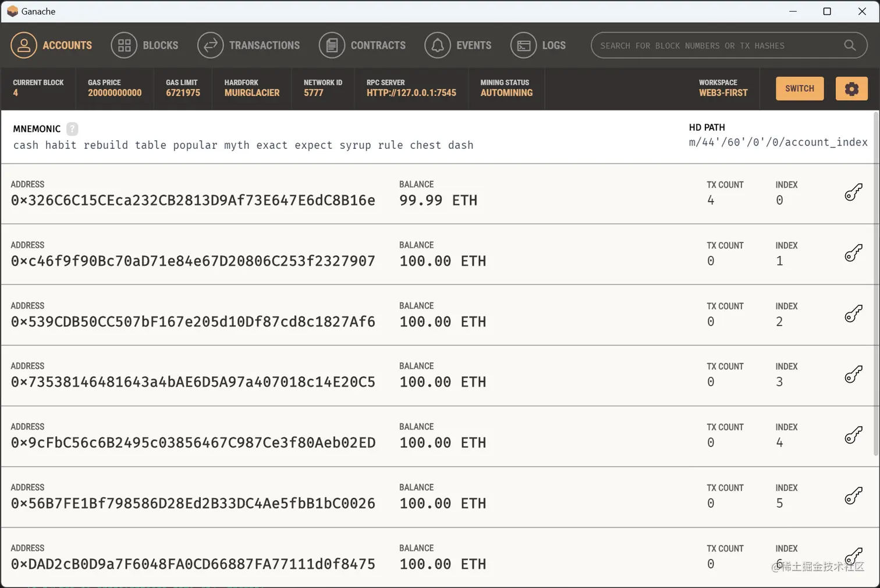Show private key for account index 0

pyautogui.click(x=854, y=192)
